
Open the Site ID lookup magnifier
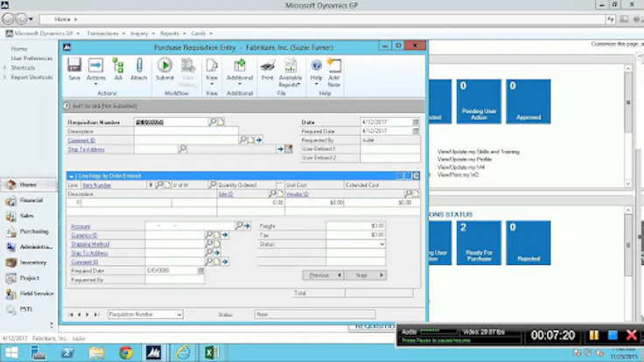coord(272,193)
